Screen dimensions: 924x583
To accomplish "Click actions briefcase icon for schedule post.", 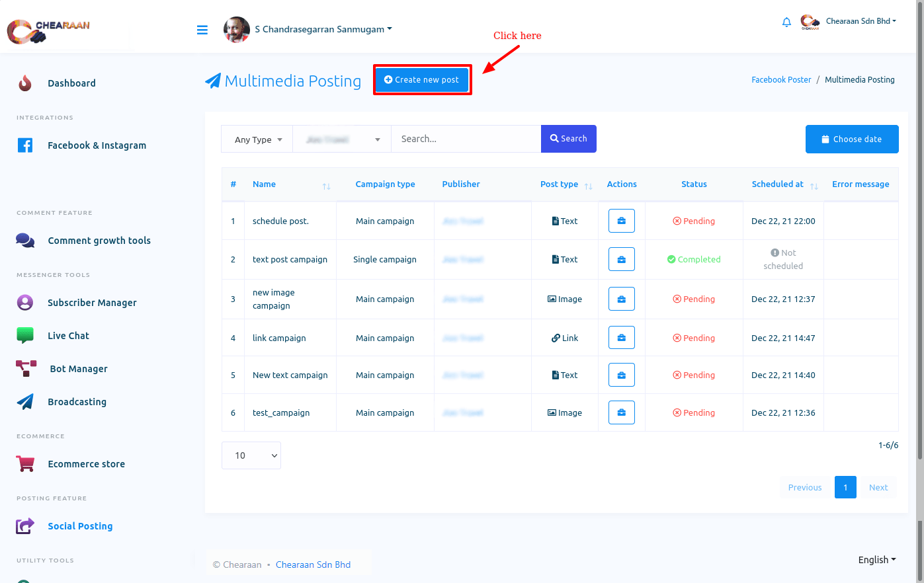I will (x=621, y=221).
